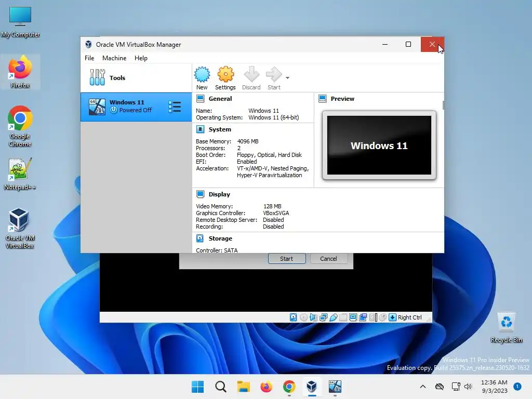Click the Storage section header

(x=220, y=238)
